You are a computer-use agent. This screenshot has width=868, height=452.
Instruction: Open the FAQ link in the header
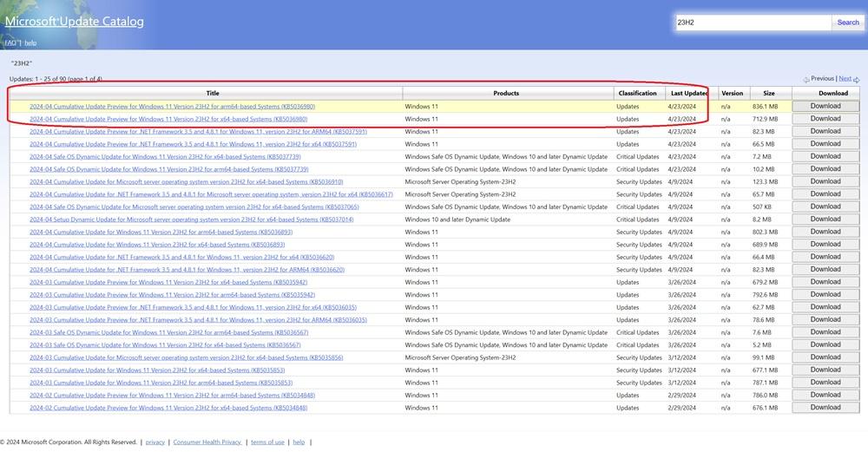[x=11, y=43]
